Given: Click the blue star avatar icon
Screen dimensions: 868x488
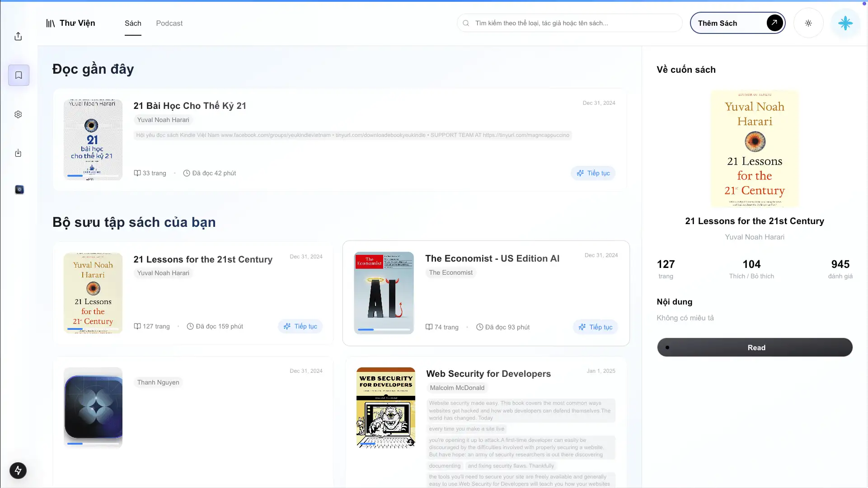Looking at the screenshot, I should [x=845, y=23].
